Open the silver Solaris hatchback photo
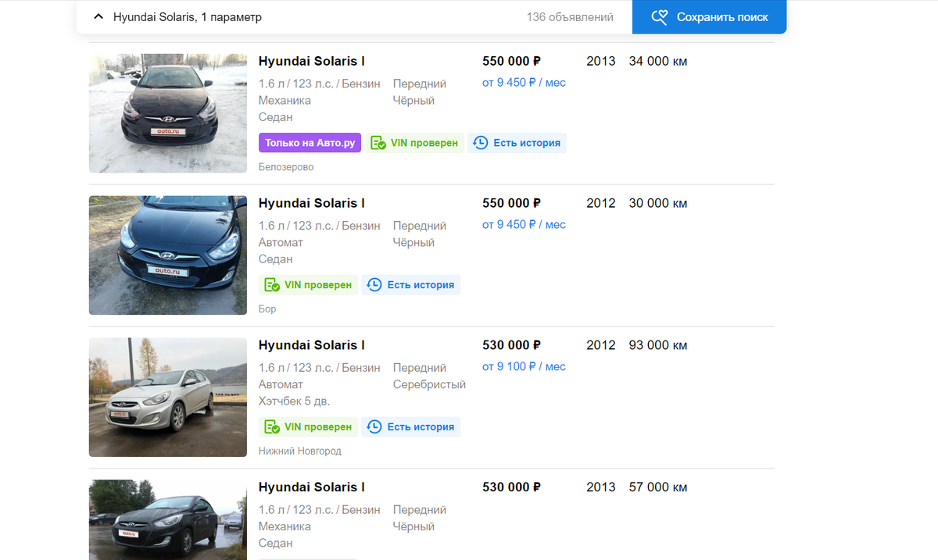The image size is (938, 560). pos(168,398)
